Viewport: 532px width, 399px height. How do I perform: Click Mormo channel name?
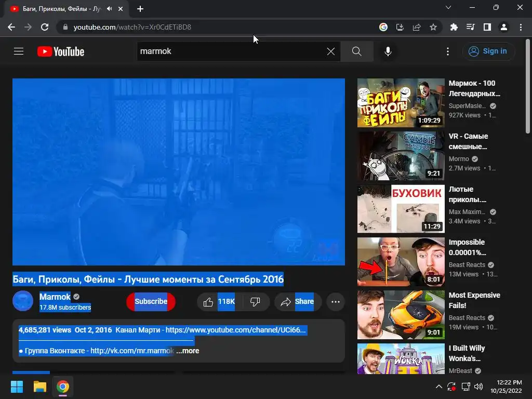click(x=459, y=159)
